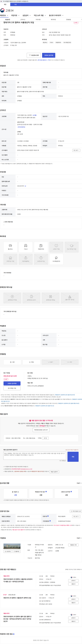82x644 pixels.
Task: Select the 개인 tab at top
Action: click(5, 5)
